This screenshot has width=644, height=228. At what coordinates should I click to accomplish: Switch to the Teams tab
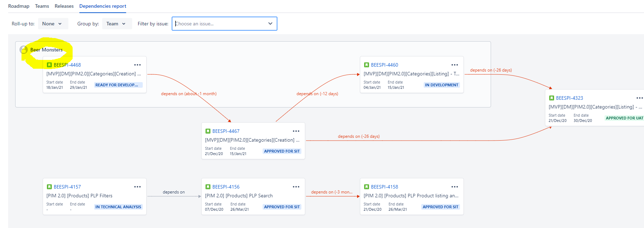click(x=42, y=6)
